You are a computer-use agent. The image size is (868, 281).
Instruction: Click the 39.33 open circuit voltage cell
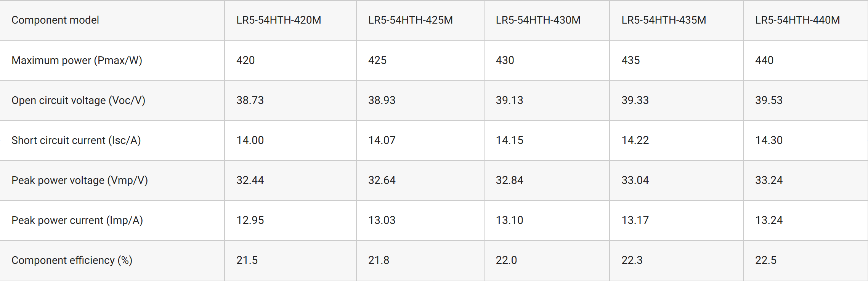click(x=635, y=101)
